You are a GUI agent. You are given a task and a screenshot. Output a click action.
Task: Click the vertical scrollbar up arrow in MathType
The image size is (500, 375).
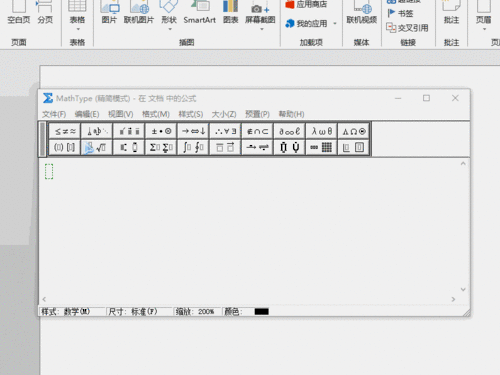coord(463,164)
